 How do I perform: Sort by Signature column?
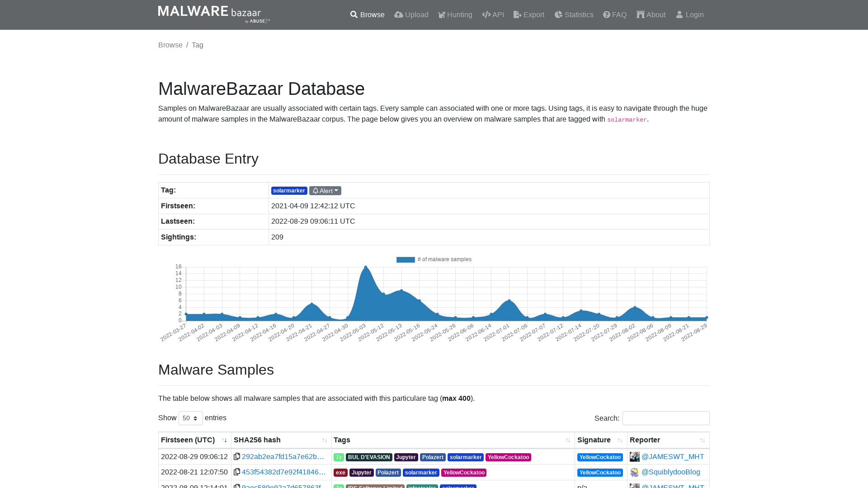(600, 440)
